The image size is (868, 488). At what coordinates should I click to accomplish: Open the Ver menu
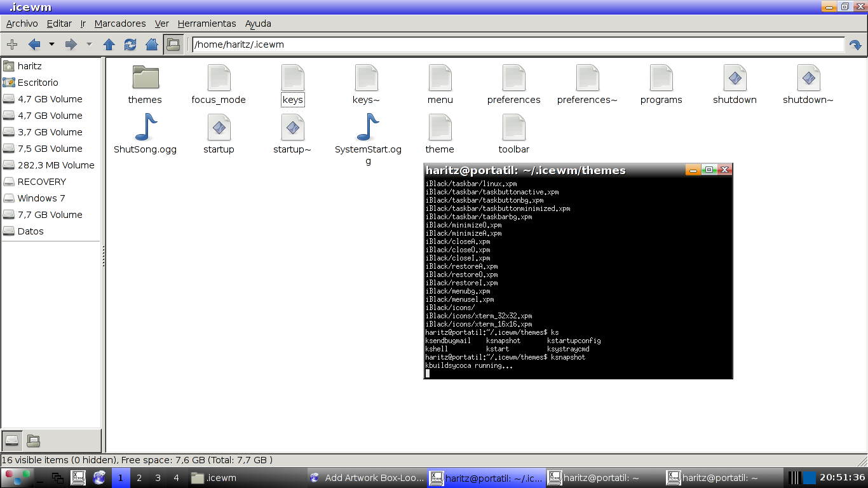(162, 24)
